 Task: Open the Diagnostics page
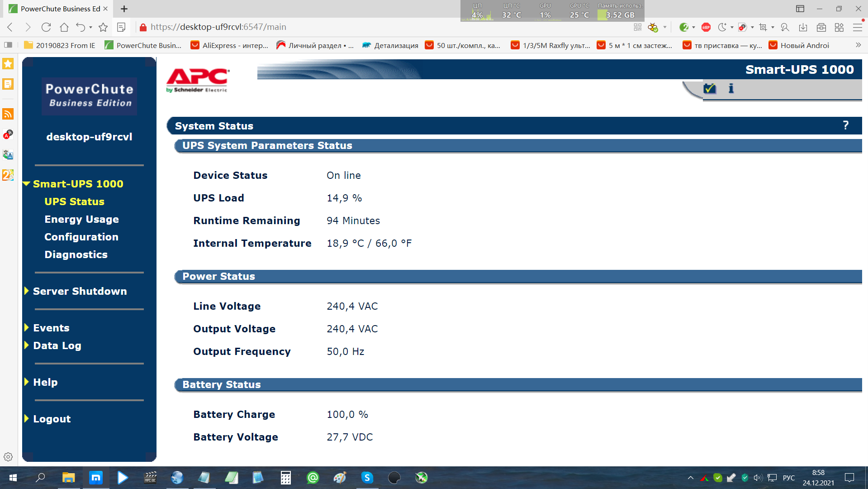click(76, 254)
